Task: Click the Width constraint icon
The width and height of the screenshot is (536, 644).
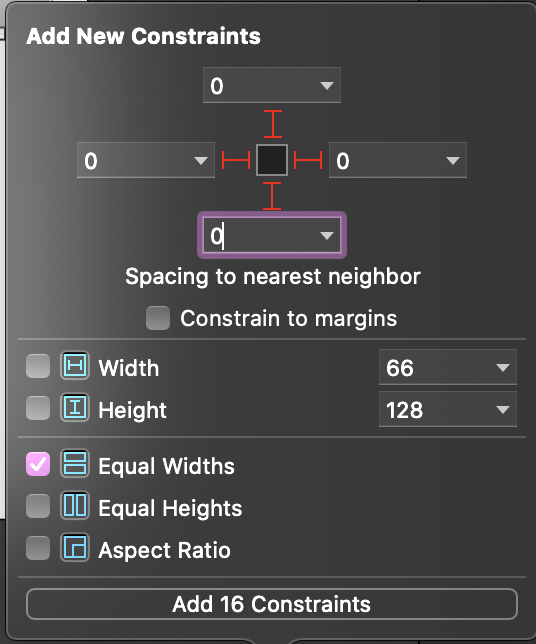Action: click(x=75, y=365)
